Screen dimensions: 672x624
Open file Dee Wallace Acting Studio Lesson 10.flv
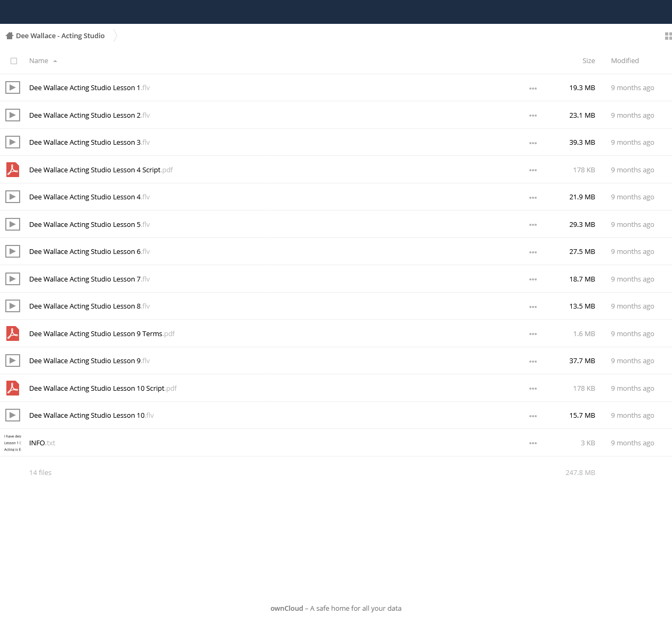91,416
